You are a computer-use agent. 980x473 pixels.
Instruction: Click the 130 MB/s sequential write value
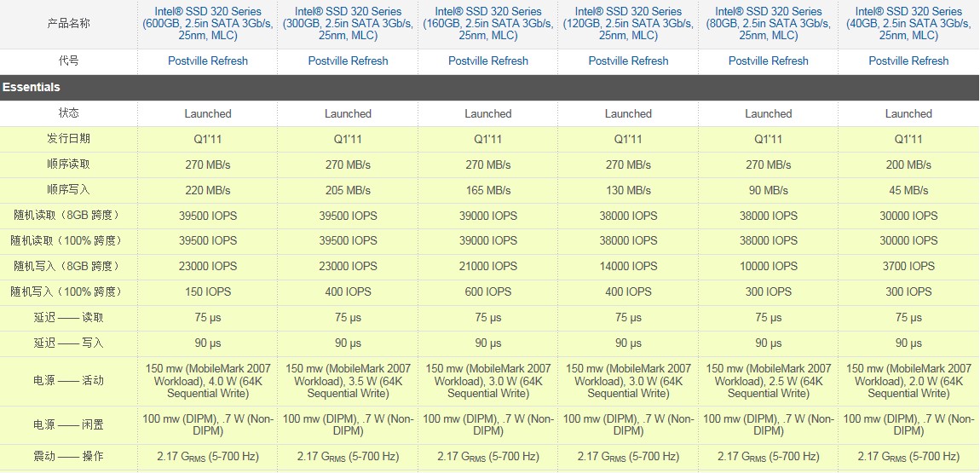point(628,190)
